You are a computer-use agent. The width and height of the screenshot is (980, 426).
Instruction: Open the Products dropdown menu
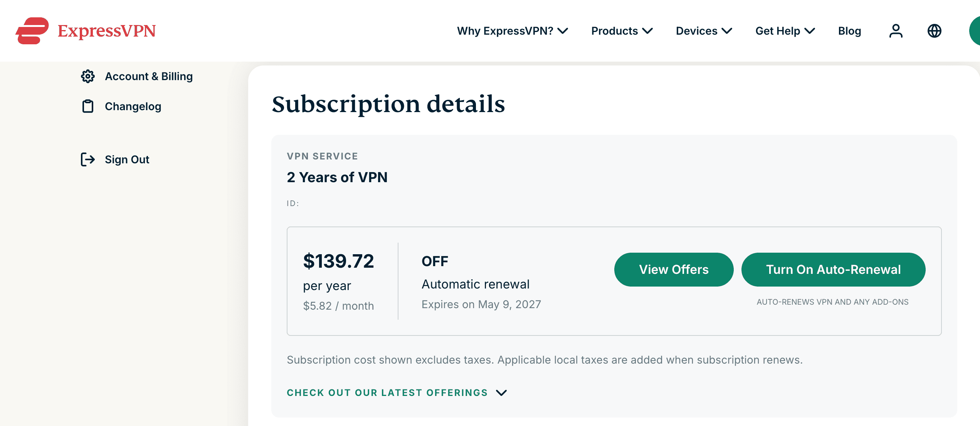click(622, 31)
